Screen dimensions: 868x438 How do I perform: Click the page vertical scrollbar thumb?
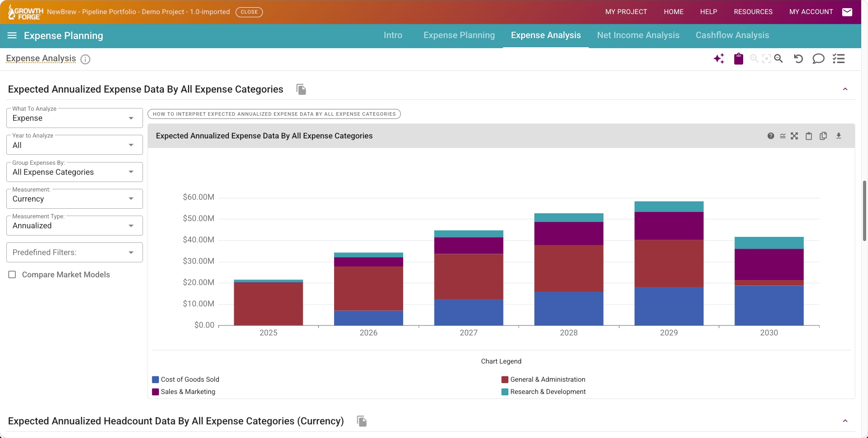pos(864,211)
